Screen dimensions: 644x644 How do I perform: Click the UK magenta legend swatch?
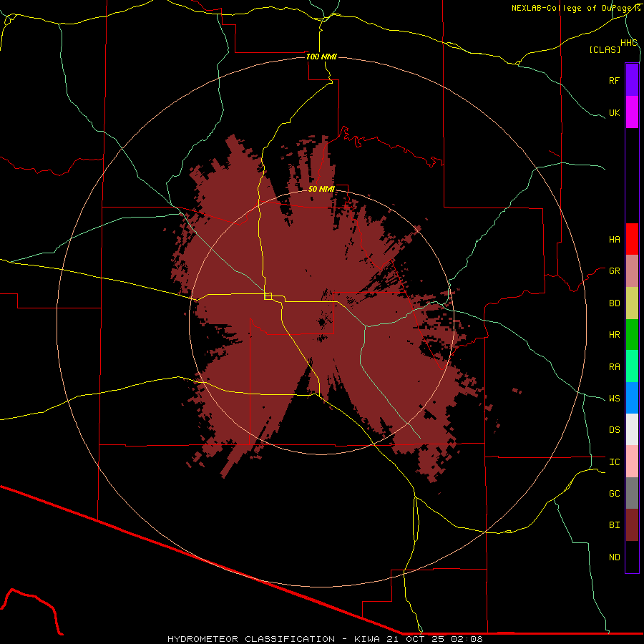pos(632,112)
